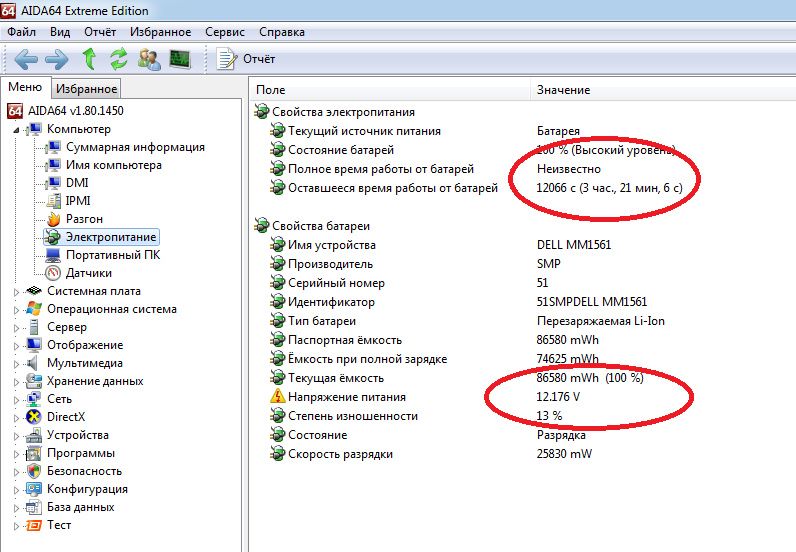Click the Хранение данных drive icon
Image resolution: width=796 pixels, height=552 pixels.
tap(34, 381)
